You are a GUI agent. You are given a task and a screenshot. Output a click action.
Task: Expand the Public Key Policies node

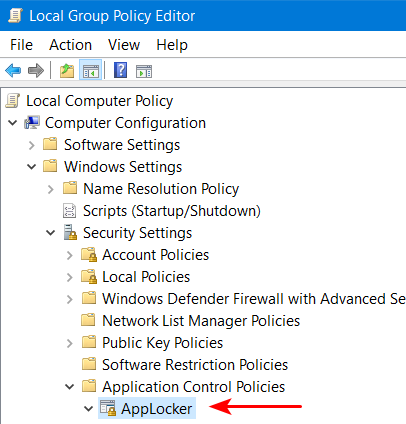coord(70,343)
